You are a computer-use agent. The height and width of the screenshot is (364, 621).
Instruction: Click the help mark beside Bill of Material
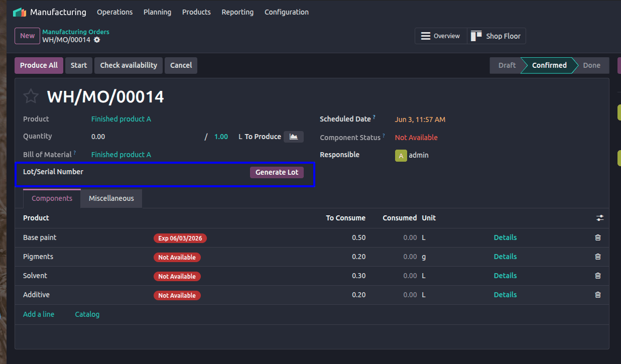pyautogui.click(x=75, y=153)
